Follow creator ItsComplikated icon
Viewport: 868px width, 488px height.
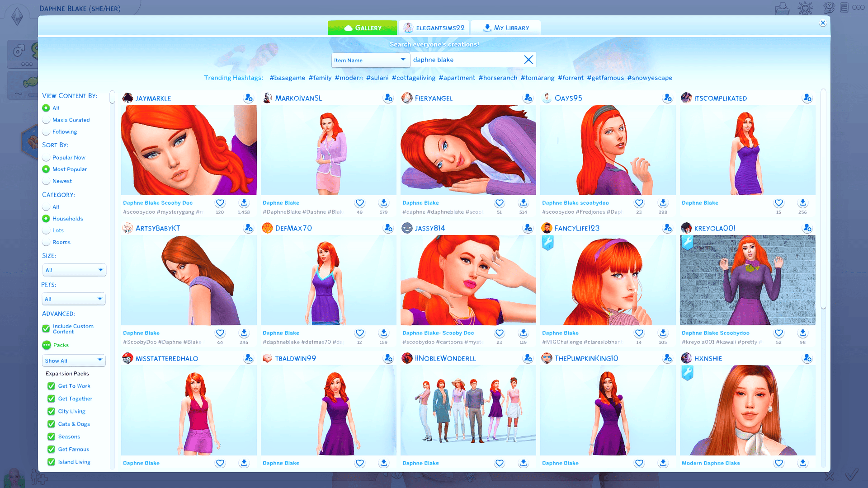[807, 98]
